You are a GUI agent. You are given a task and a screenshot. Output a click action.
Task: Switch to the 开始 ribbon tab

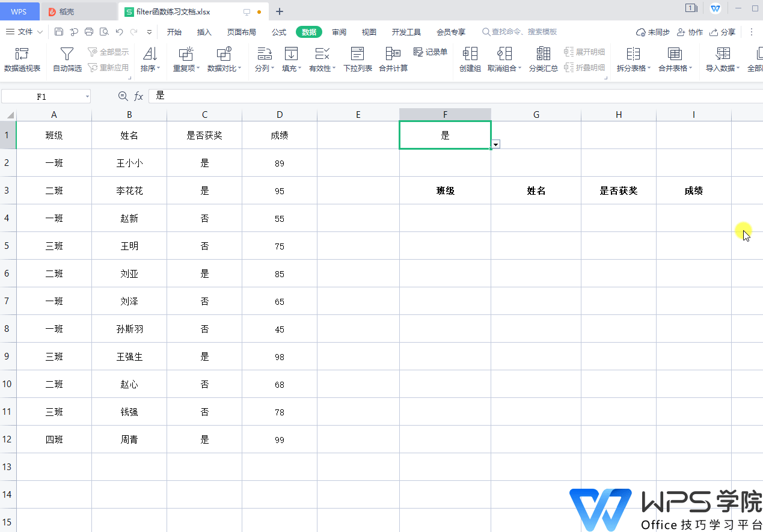click(174, 32)
